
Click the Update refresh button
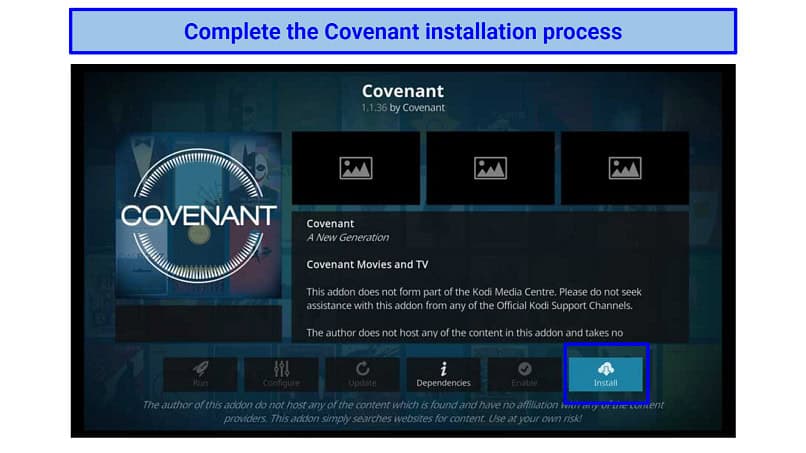(362, 374)
